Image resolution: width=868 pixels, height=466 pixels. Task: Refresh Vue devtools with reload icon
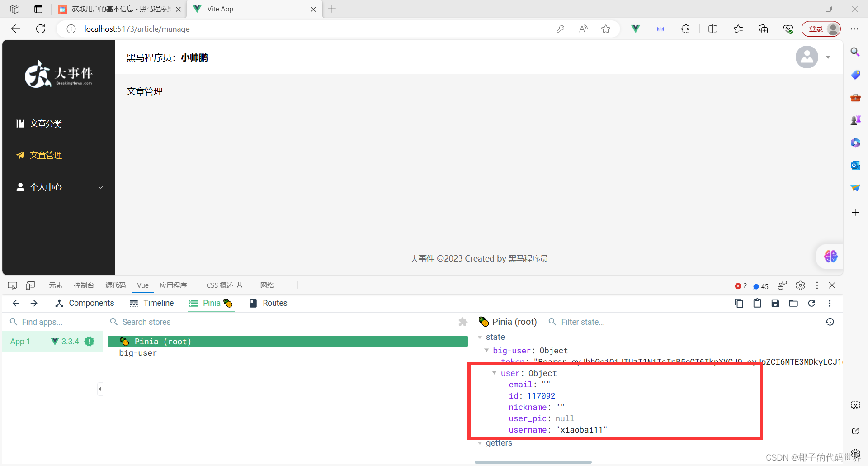[x=811, y=303]
